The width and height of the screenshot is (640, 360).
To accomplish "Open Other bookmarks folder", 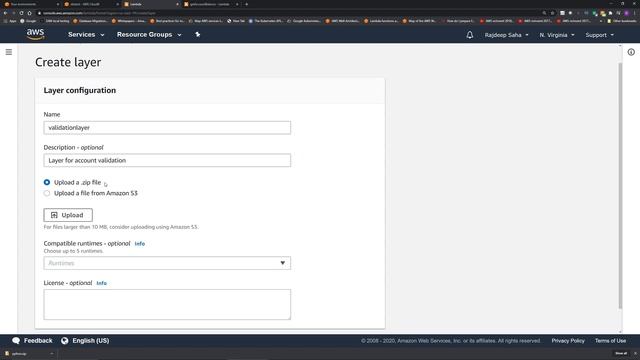I will pos(622,21).
